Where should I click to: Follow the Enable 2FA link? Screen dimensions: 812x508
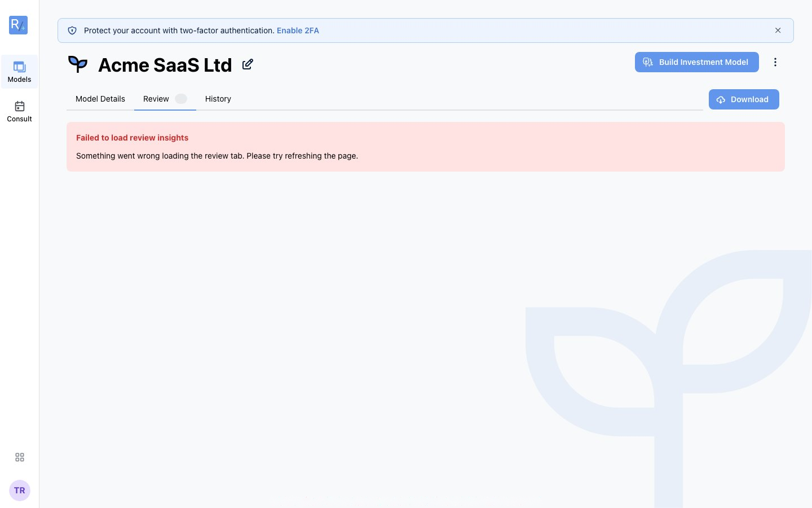pos(298,30)
